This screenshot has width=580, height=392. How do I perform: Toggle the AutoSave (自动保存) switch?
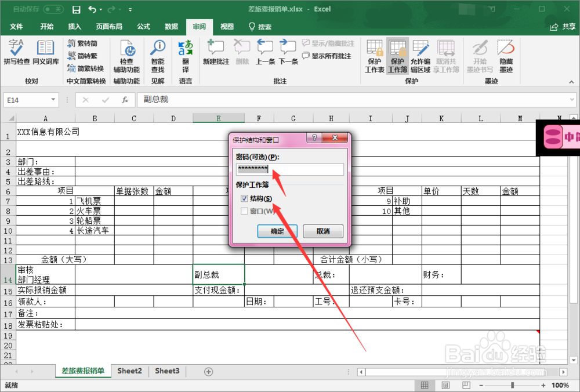click(53, 9)
